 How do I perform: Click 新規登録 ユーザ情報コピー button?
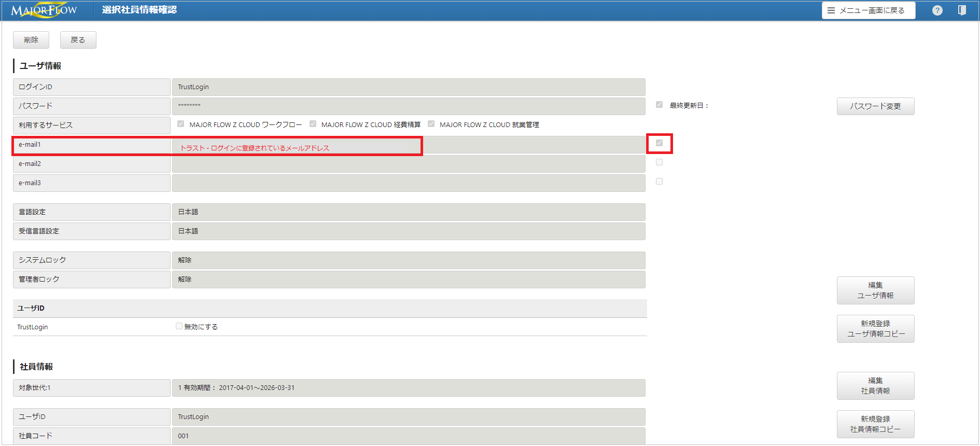click(875, 329)
